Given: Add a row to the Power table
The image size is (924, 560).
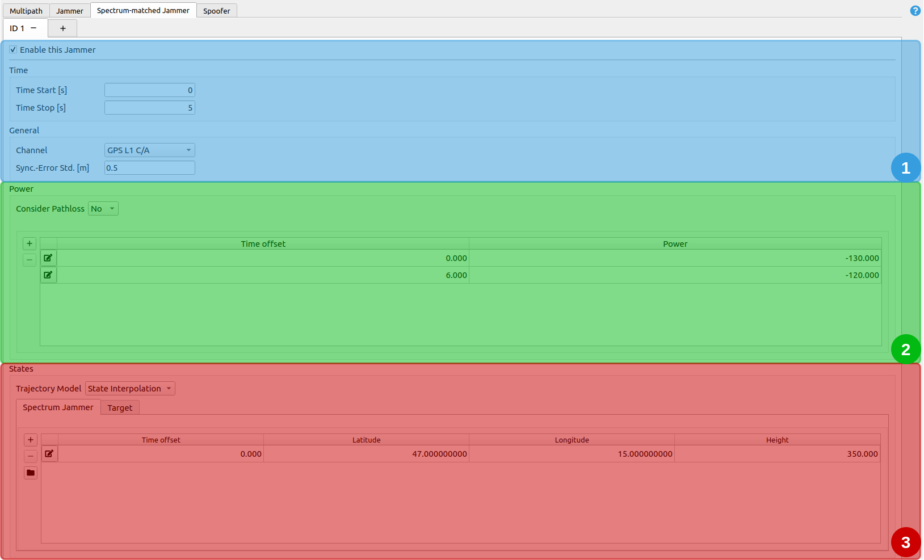Looking at the screenshot, I should coord(30,243).
